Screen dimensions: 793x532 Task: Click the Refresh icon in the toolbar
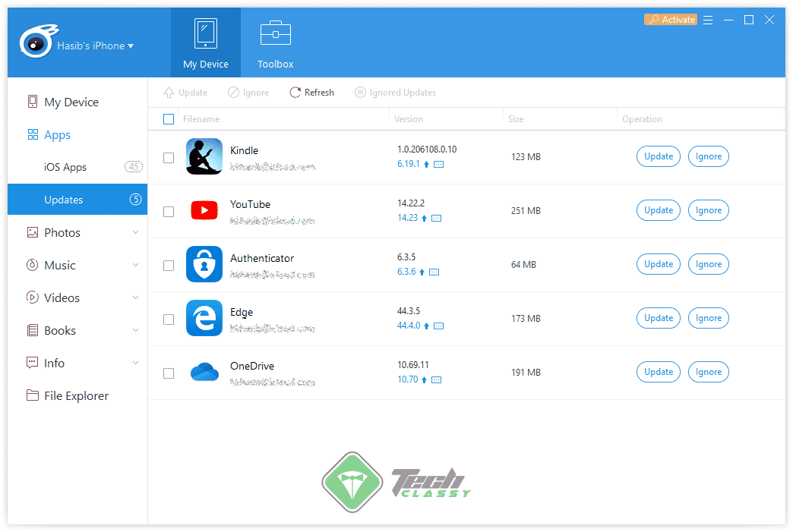tap(295, 92)
